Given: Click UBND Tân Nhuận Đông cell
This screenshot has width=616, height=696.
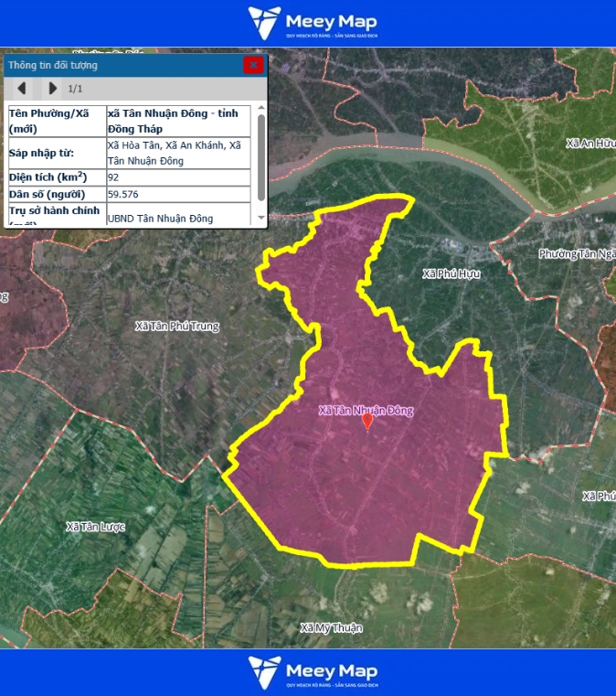Looking at the screenshot, I should point(160,219).
